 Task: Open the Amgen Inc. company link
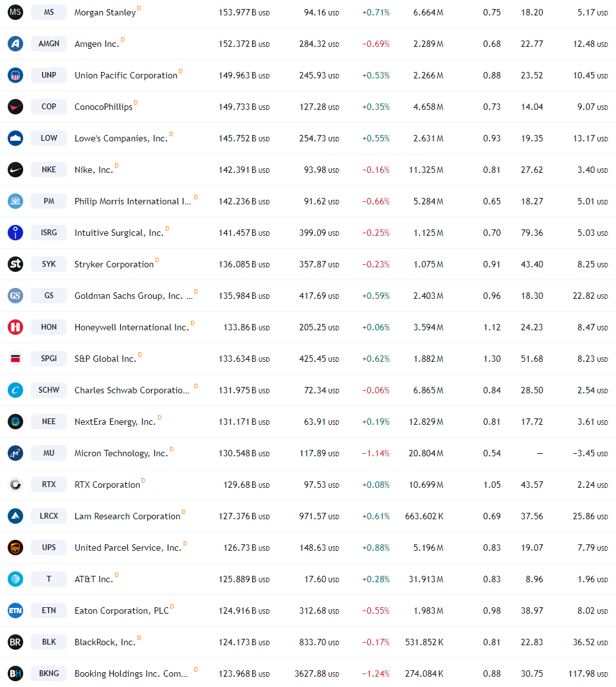click(97, 44)
